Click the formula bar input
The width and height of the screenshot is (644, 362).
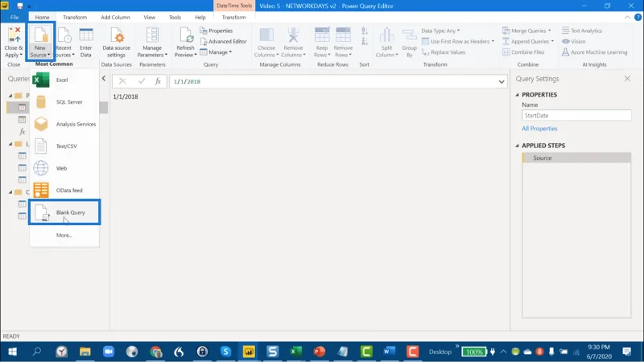(332, 82)
